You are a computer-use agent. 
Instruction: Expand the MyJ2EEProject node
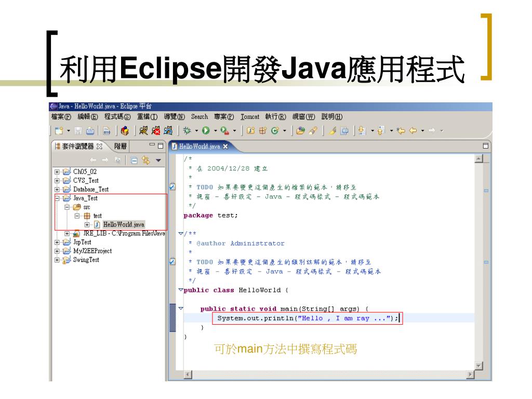[x=57, y=251]
